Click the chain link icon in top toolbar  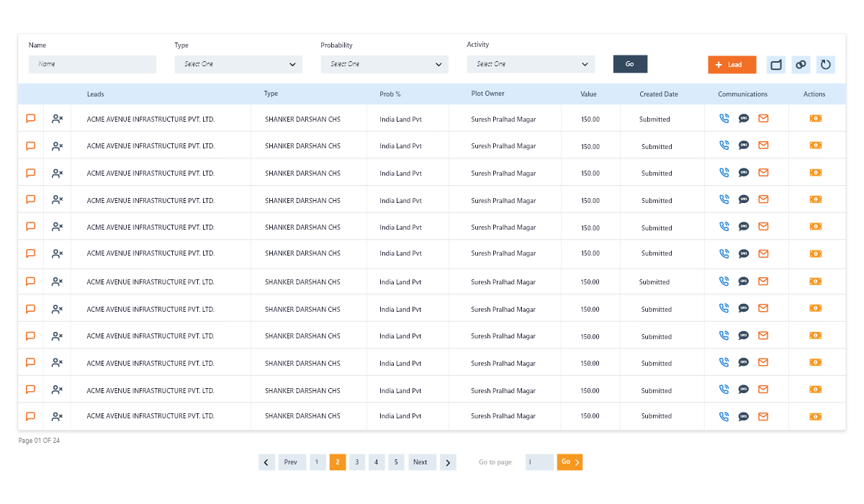tap(801, 65)
